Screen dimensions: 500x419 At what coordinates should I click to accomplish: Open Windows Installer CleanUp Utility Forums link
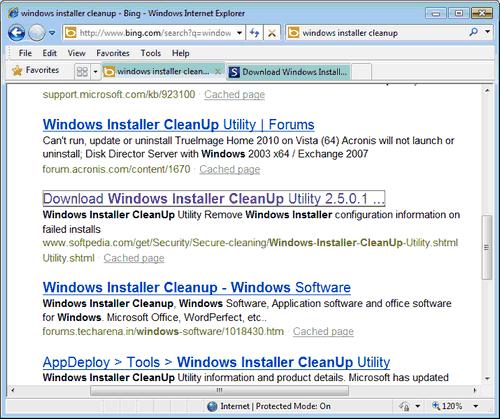coord(178,125)
